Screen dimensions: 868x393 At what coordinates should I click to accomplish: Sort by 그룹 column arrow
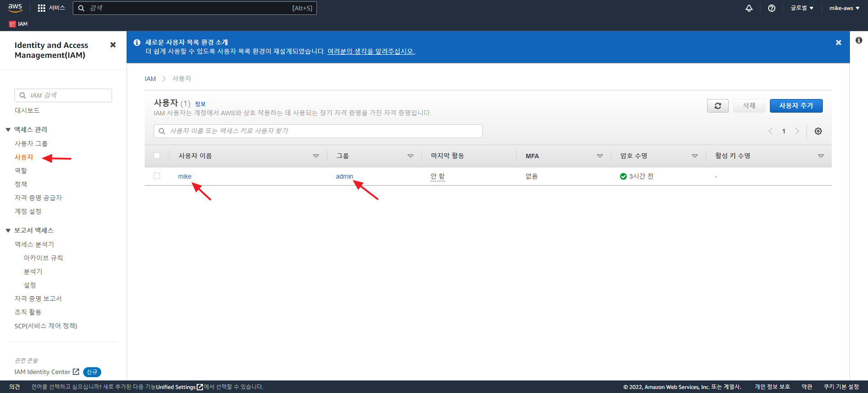point(410,156)
